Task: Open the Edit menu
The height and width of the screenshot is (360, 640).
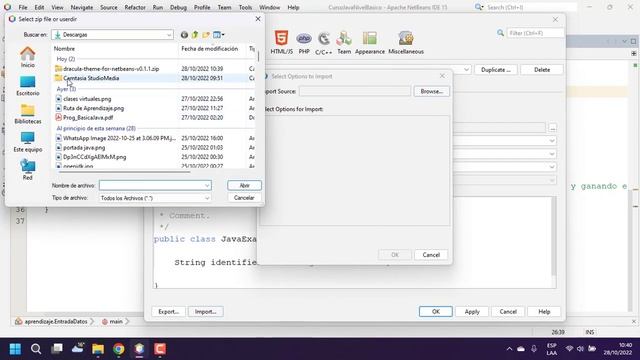Action: (39, 7)
